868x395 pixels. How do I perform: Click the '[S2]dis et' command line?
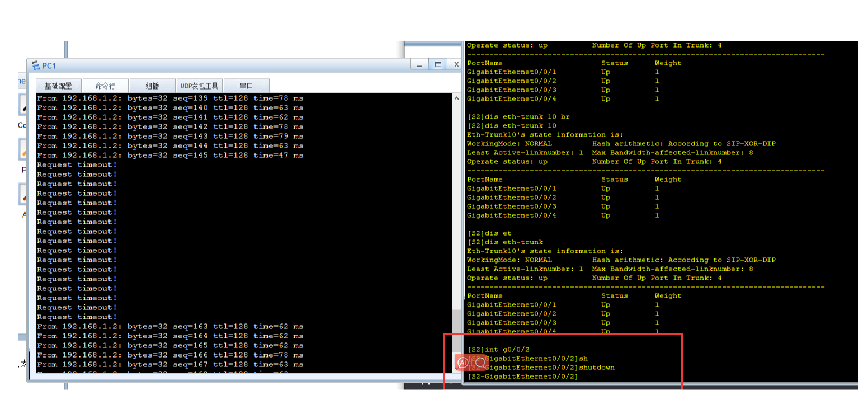[x=489, y=233]
